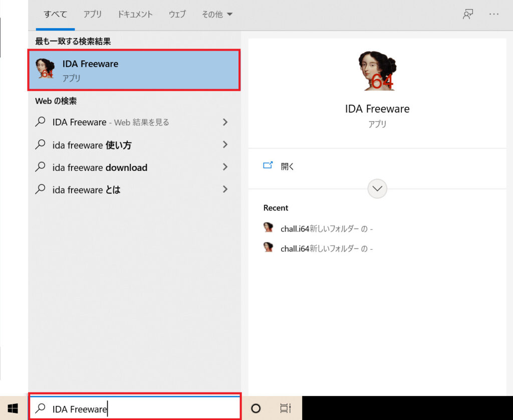The width and height of the screenshot is (513, 420).
Task: Click the chevron next to 'ida freeware 使い方'
Action: (225, 145)
